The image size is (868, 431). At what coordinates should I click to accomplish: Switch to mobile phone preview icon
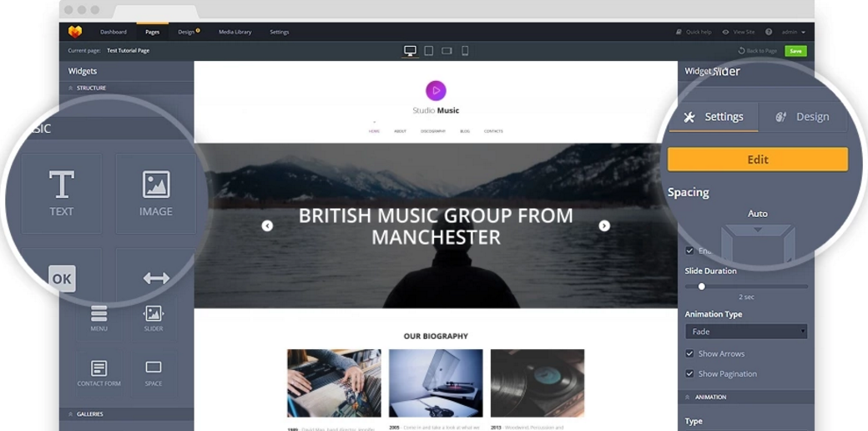[x=465, y=51]
